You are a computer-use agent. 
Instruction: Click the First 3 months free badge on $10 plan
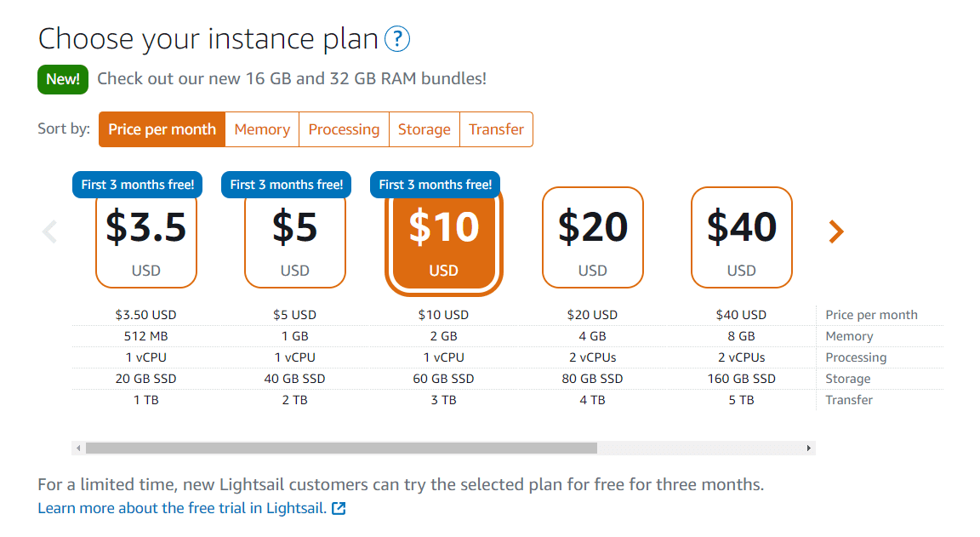[x=435, y=185]
